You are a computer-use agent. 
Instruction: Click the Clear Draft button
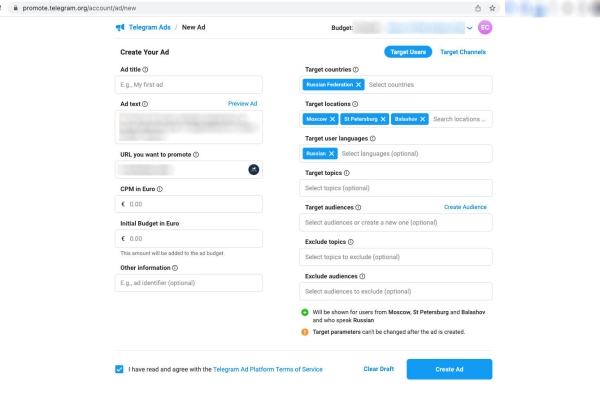click(378, 369)
